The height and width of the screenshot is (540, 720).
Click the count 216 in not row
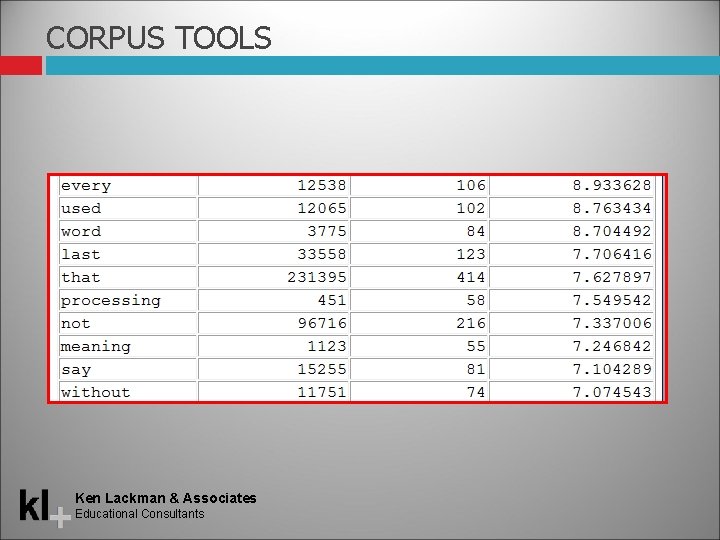(471, 323)
